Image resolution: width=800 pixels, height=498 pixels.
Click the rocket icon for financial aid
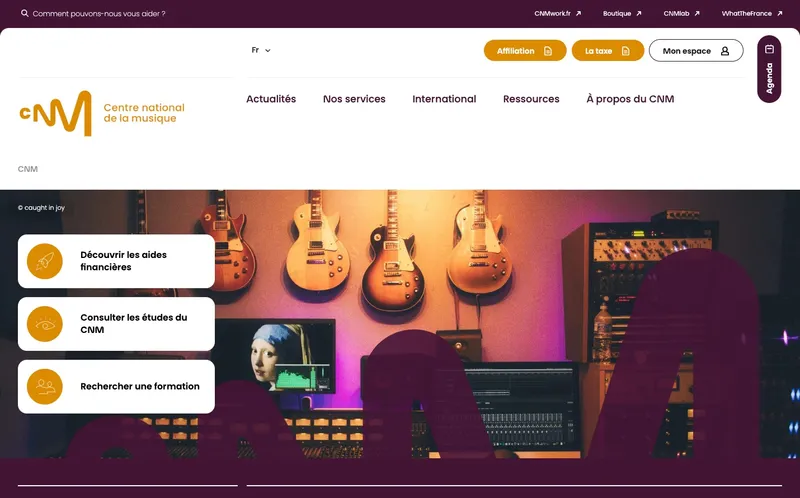(x=45, y=261)
